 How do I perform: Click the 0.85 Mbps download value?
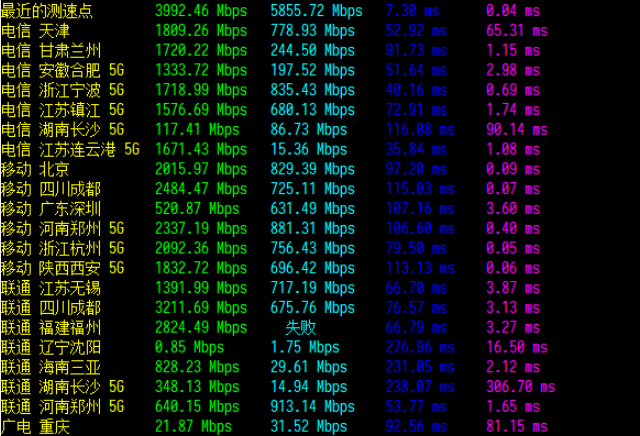pyautogui.click(x=193, y=347)
